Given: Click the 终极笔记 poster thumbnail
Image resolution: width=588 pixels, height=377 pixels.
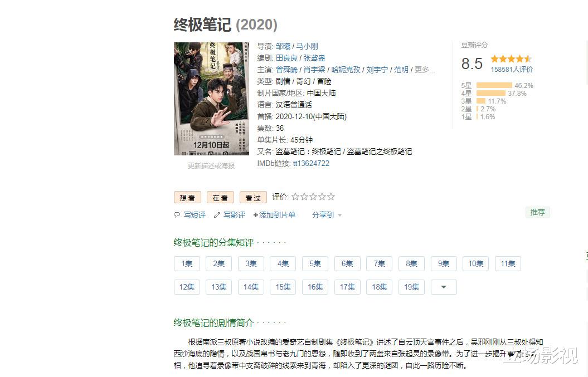Looking at the screenshot, I should click(211, 99).
